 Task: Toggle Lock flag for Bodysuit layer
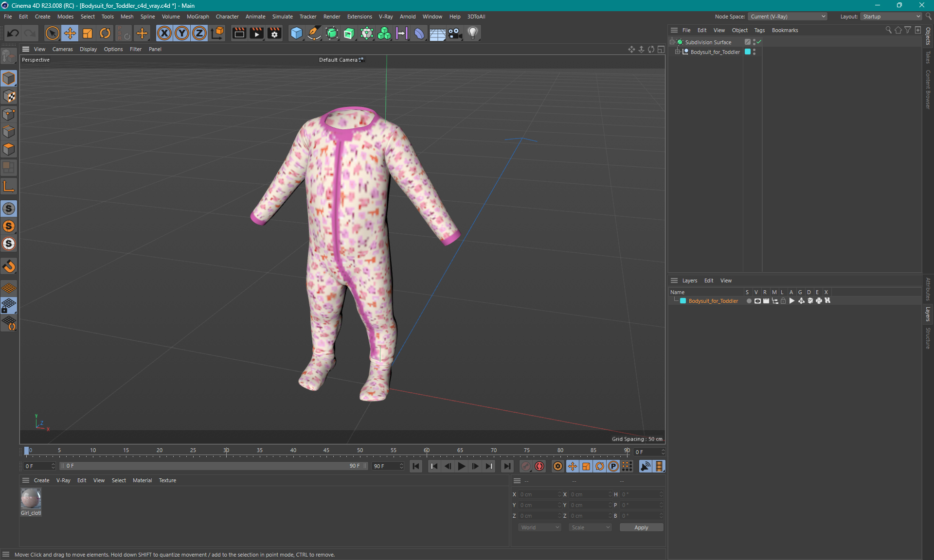pos(783,301)
